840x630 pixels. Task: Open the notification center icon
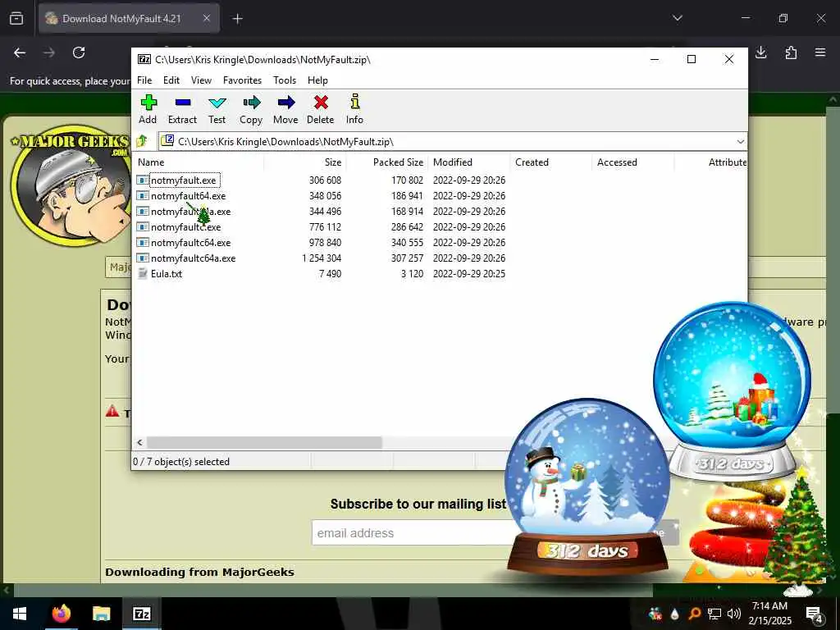(815, 614)
